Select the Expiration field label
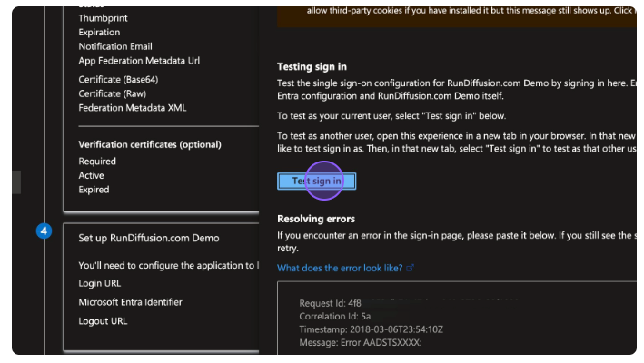This screenshot has width=644, height=363. pos(101,32)
